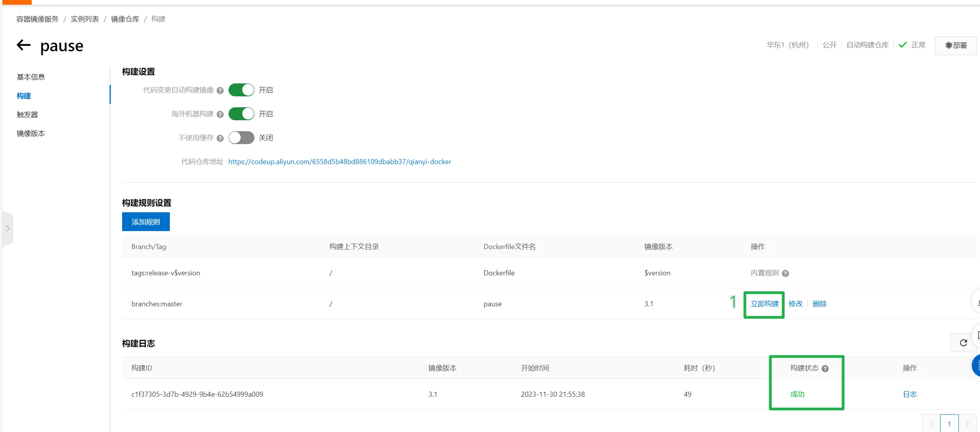This screenshot has width=980, height=432.
Task: Click help icon beside 代码变更自动构建镜像
Action: tap(220, 90)
